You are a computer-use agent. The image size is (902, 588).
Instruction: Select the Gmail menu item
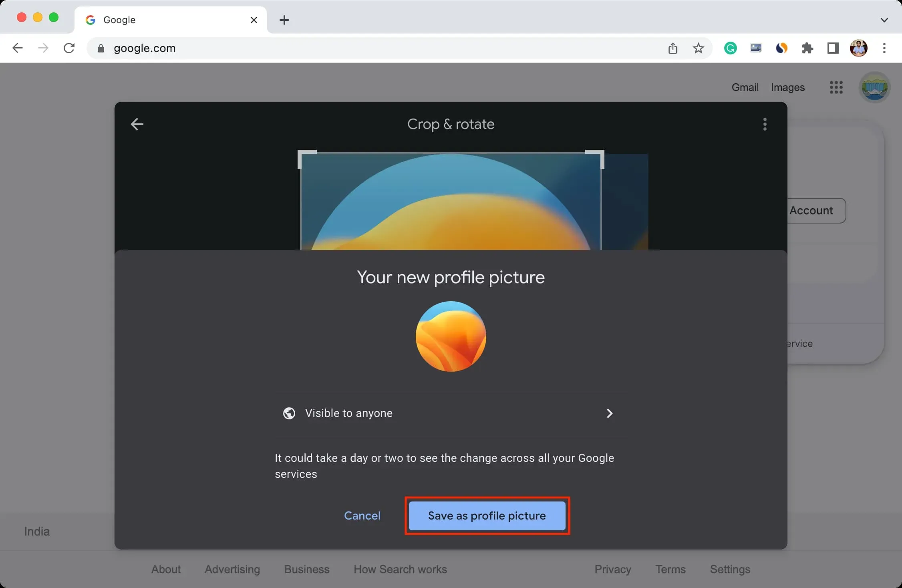(745, 86)
